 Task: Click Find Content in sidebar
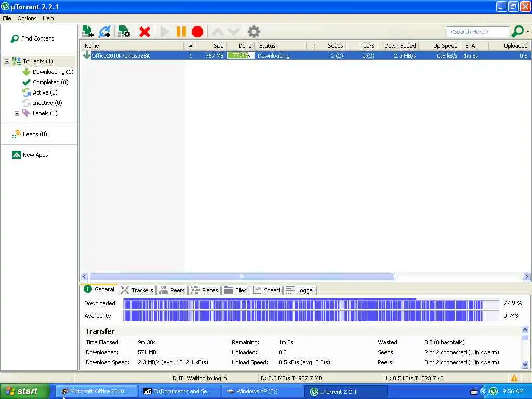32,38
